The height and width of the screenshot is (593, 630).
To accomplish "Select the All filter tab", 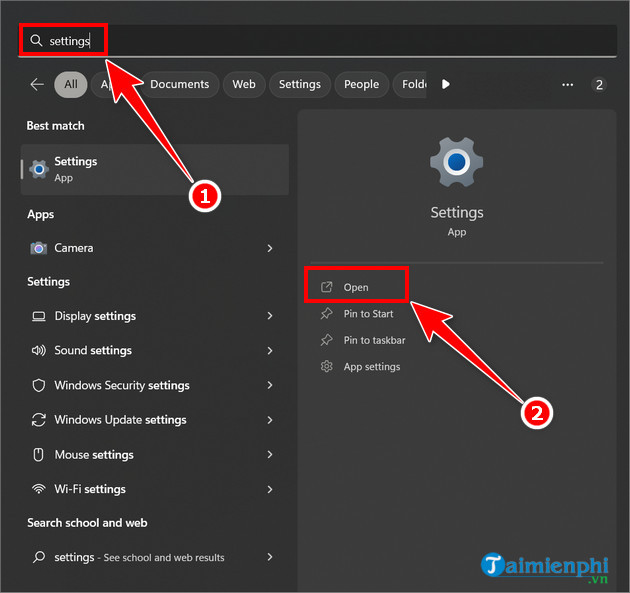I will pyautogui.click(x=71, y=84).
